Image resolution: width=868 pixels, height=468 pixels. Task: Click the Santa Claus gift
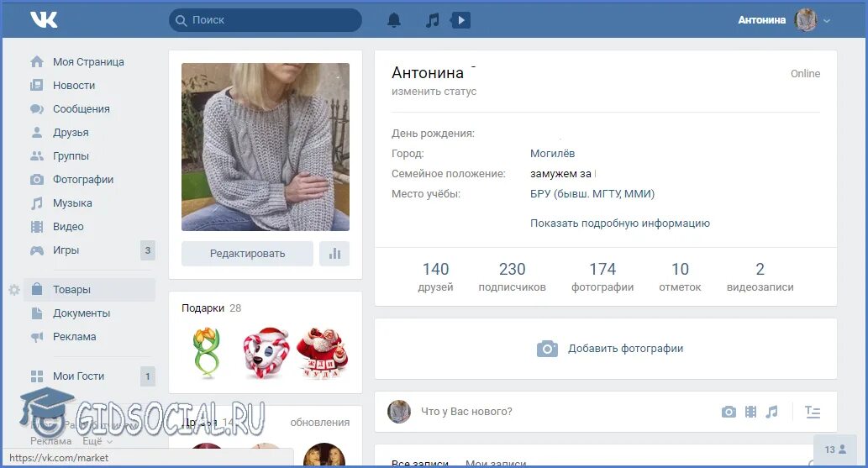tap(324, 353)
